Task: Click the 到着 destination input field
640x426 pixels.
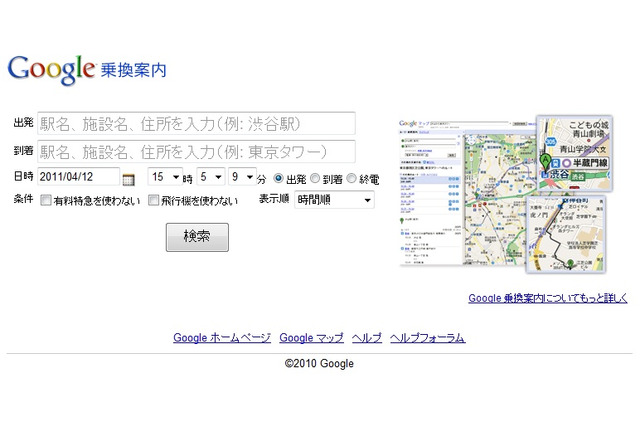Action: 196,151
